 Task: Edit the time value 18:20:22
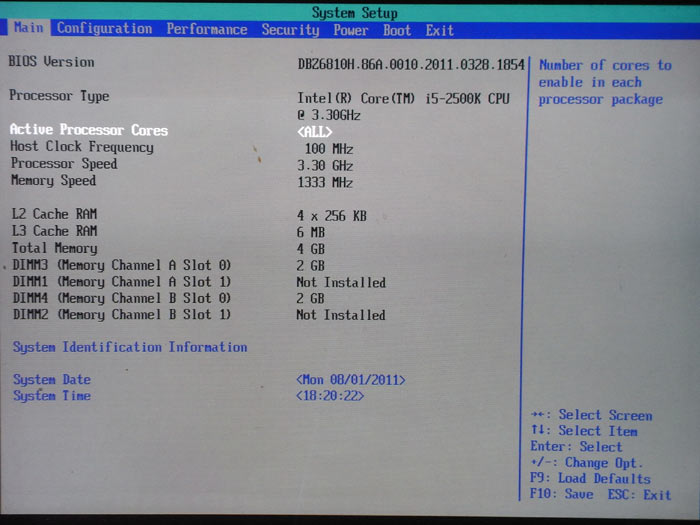click(x=331, y=396)
